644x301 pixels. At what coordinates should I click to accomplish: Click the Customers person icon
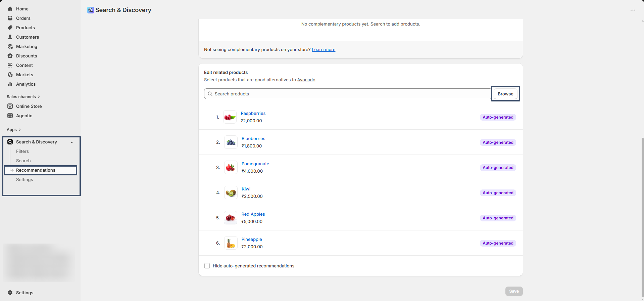coord(10,37)
